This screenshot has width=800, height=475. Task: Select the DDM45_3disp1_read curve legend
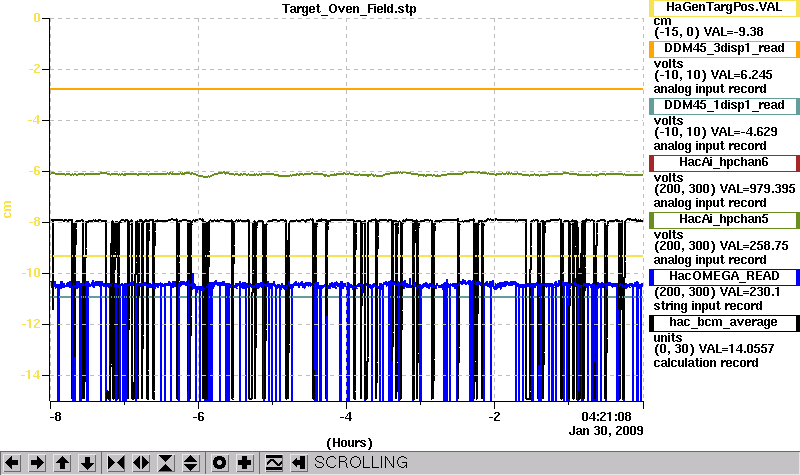pyautogui.click(x=724, y=48)
